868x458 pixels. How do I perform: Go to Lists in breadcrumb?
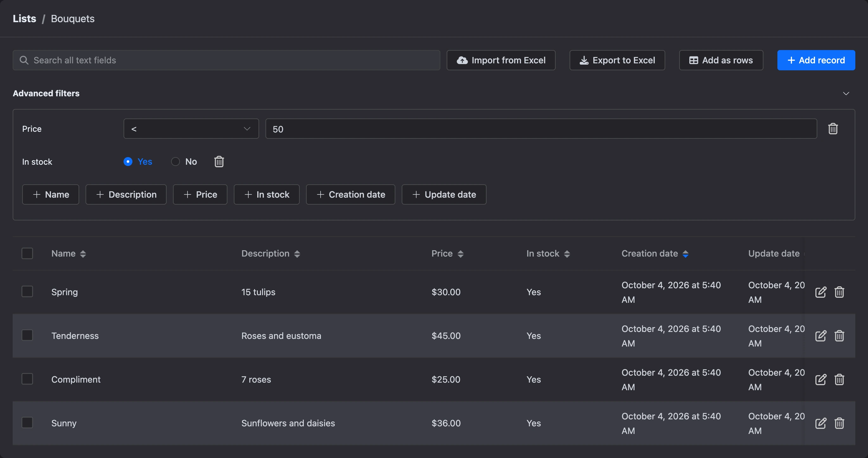(24, 19)
